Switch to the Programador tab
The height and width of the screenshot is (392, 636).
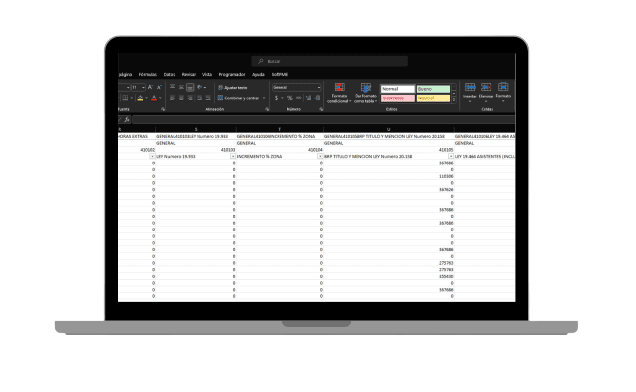(232, 75)
